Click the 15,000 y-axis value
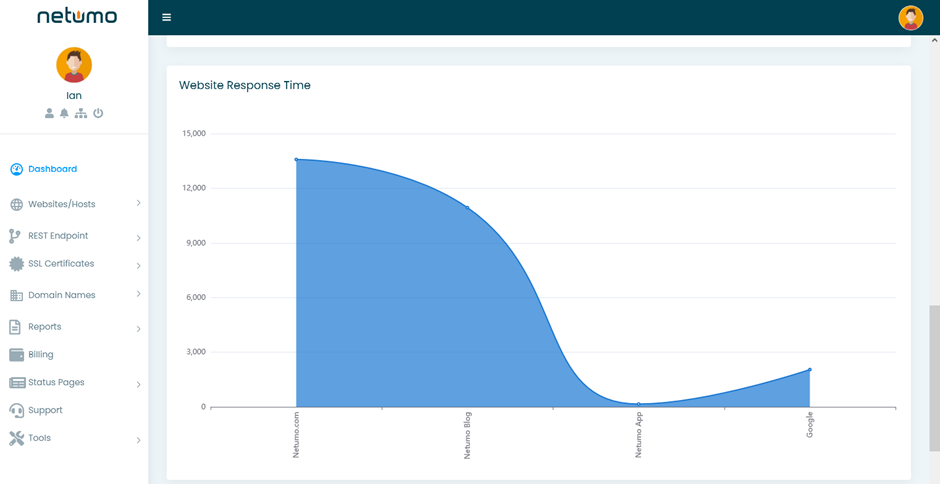Image resolution: width=940 pixels, height=484 pixels. tap(194, 134)
